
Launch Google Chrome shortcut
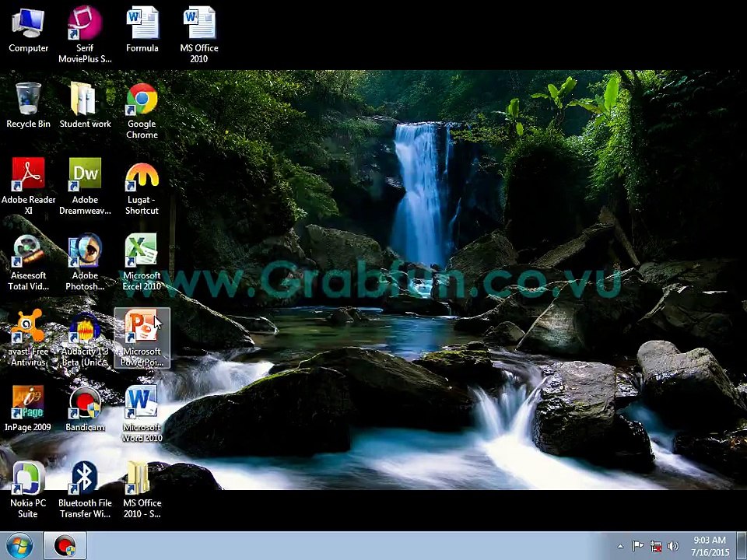pyautogui.click(x=142, y=111)
